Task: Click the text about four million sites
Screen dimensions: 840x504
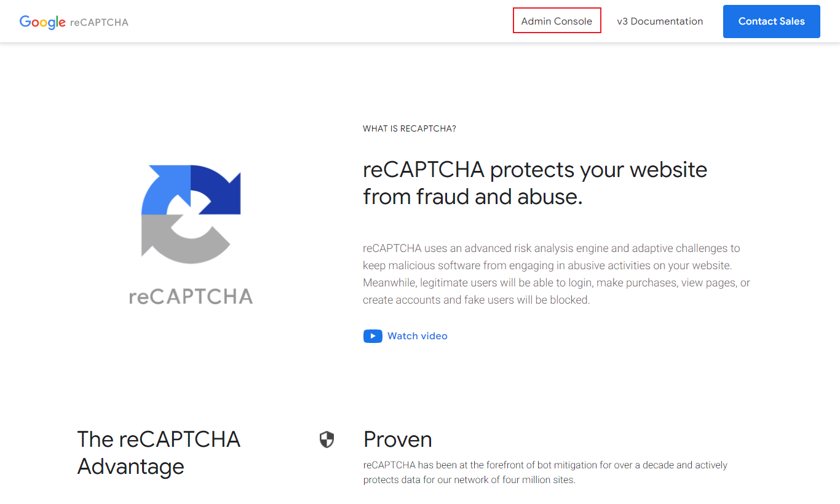Action: [x=545, y=473]
